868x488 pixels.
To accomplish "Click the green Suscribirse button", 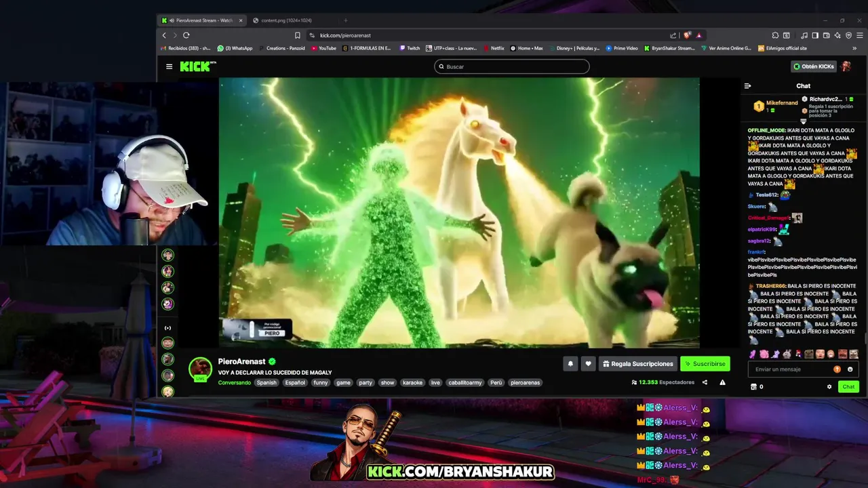I will [x=705, y=364].
